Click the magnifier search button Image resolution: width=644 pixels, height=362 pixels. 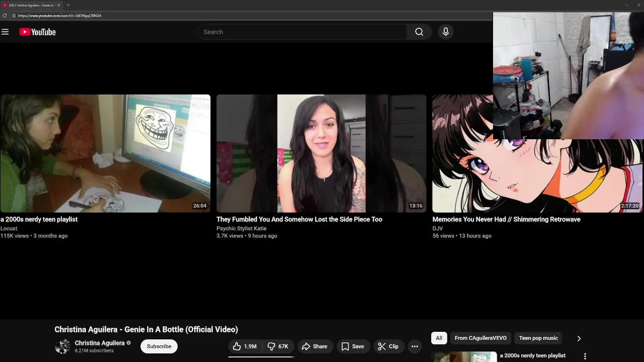coord(419,32)
